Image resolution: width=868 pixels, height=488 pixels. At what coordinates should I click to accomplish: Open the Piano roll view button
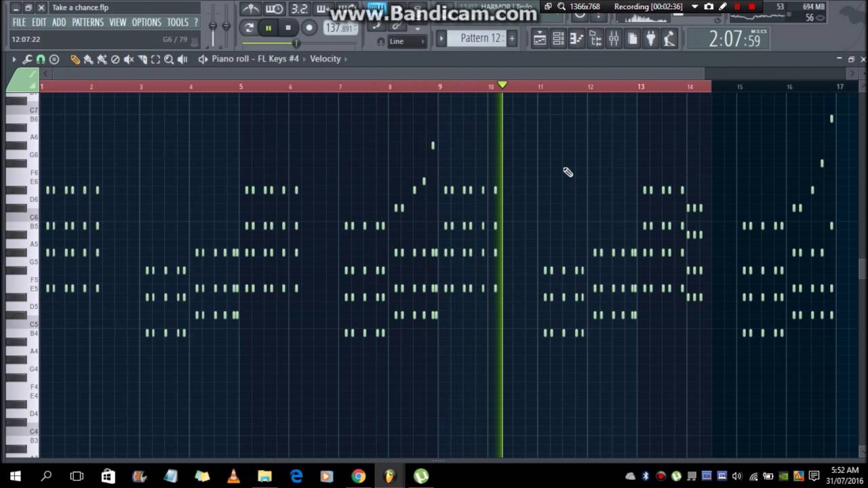tap(576, 39)
